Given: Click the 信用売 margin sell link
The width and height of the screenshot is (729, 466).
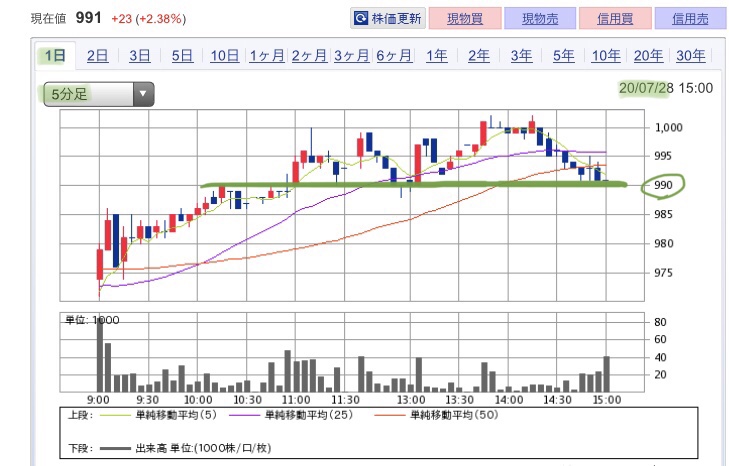Looking at the screenshot, I should pos(690,19).
